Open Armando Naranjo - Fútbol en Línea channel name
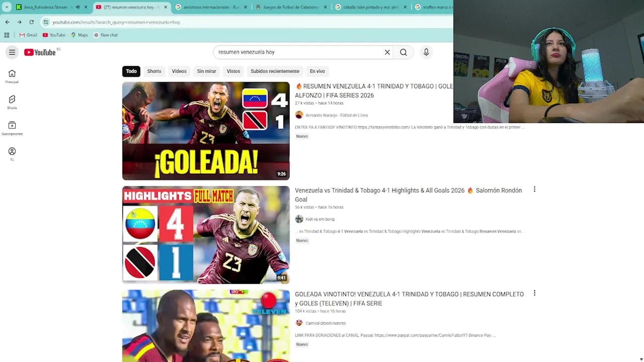The width and height of the screenshot is (644, 362). 337,115
